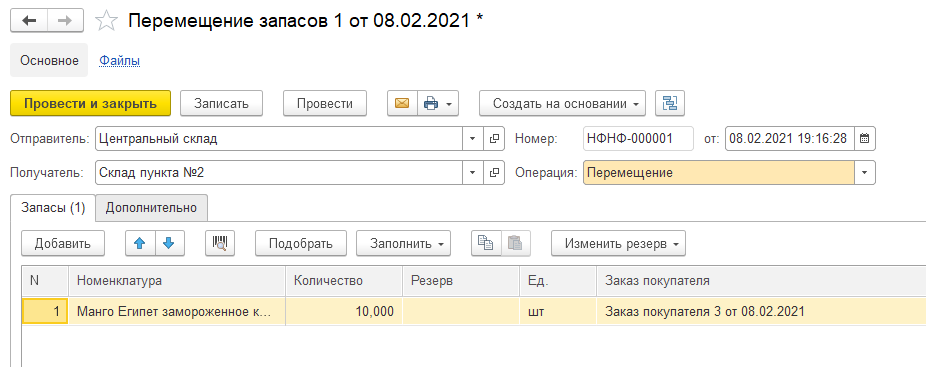The height and width of the screenshot is (367, 926).
Task: Click the Провести и закрыть button
Action: 90,103
